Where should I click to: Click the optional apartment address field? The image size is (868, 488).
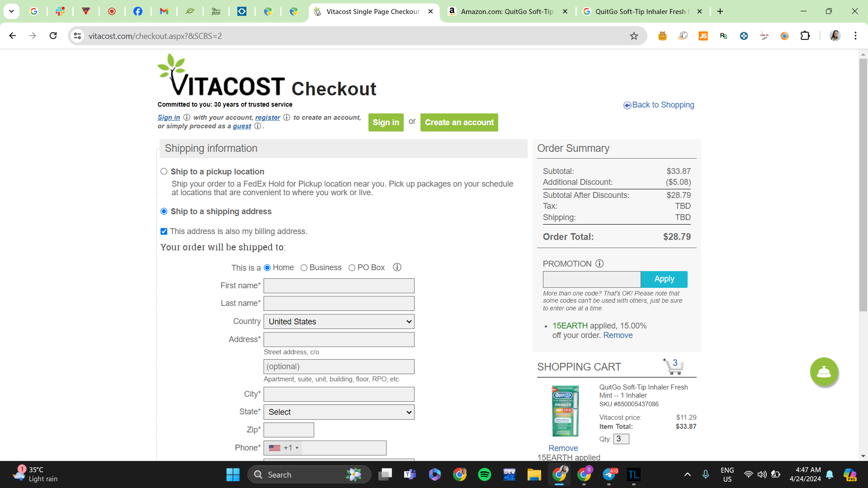point(339,366)
